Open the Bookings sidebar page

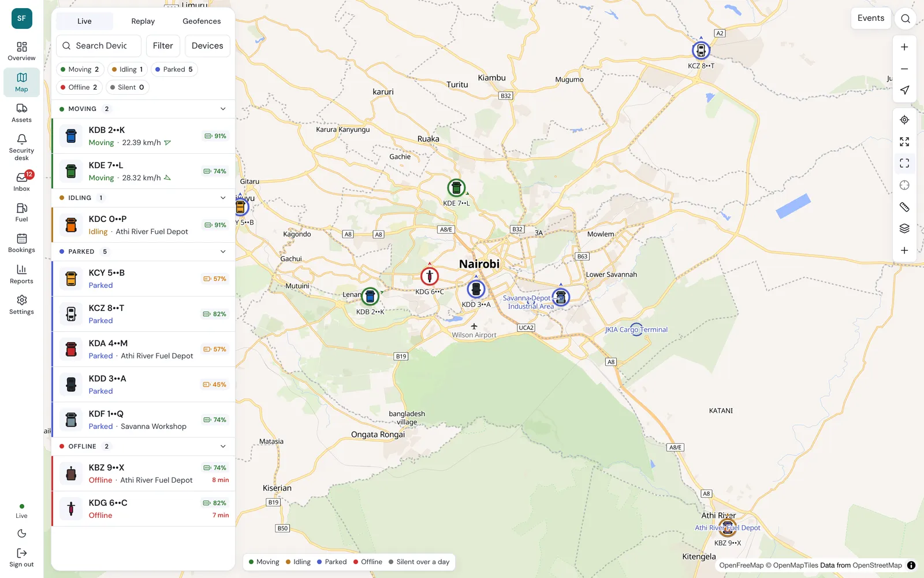point(21,243)
